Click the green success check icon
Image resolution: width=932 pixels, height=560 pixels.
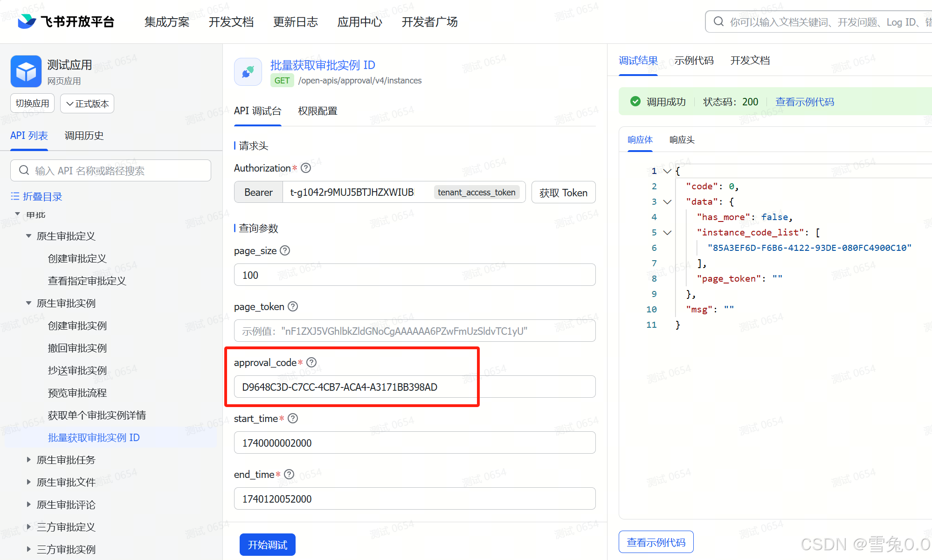tap(635, 101)
